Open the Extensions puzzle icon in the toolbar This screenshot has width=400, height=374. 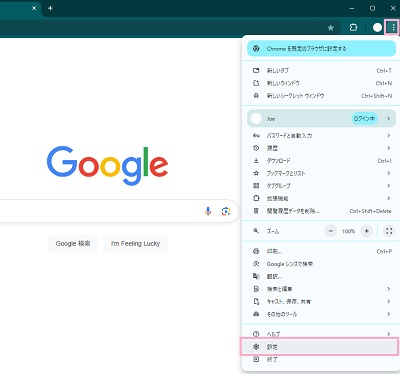(x=353, y=28)
